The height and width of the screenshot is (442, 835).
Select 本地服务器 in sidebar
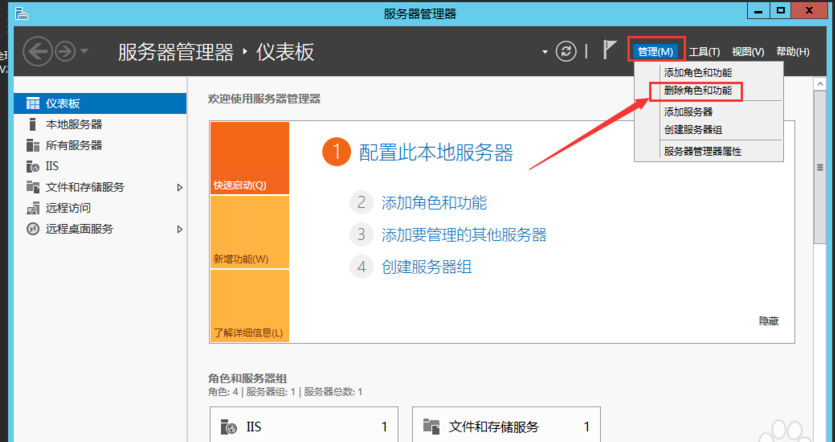click(100, 124)
